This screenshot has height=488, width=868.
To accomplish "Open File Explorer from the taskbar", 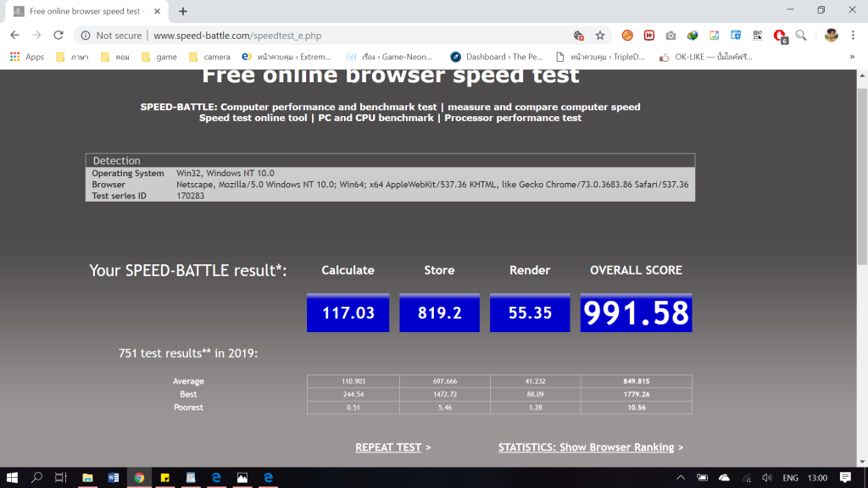I will (87, 478).
